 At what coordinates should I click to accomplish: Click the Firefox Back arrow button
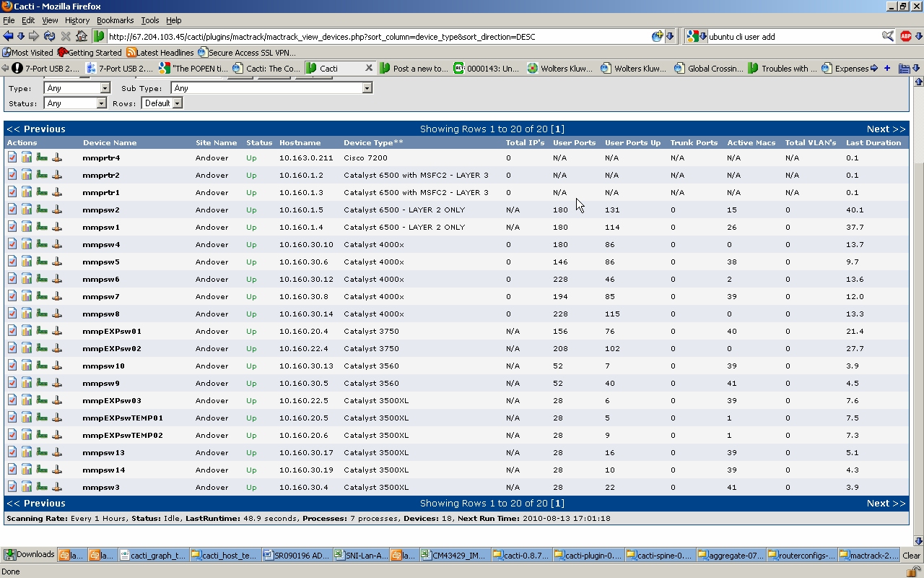(8, 36)
